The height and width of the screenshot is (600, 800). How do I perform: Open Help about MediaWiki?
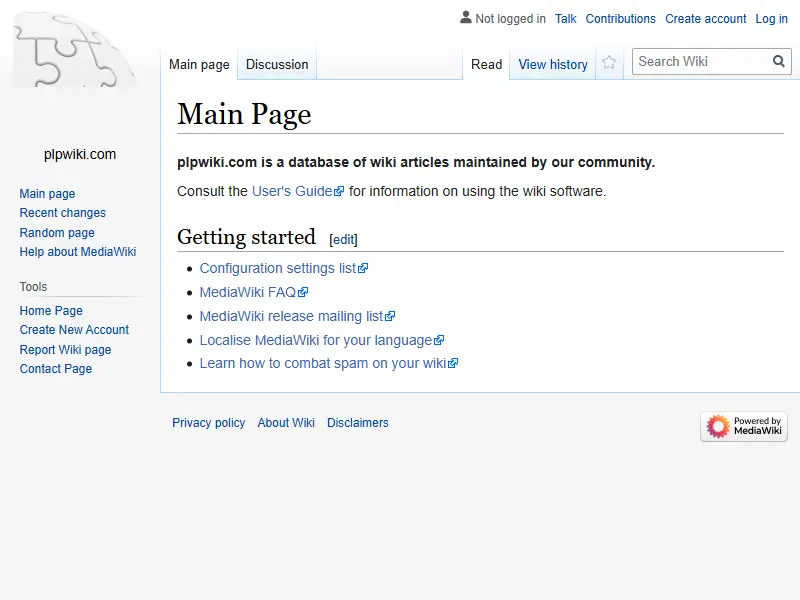coord(78,252)
